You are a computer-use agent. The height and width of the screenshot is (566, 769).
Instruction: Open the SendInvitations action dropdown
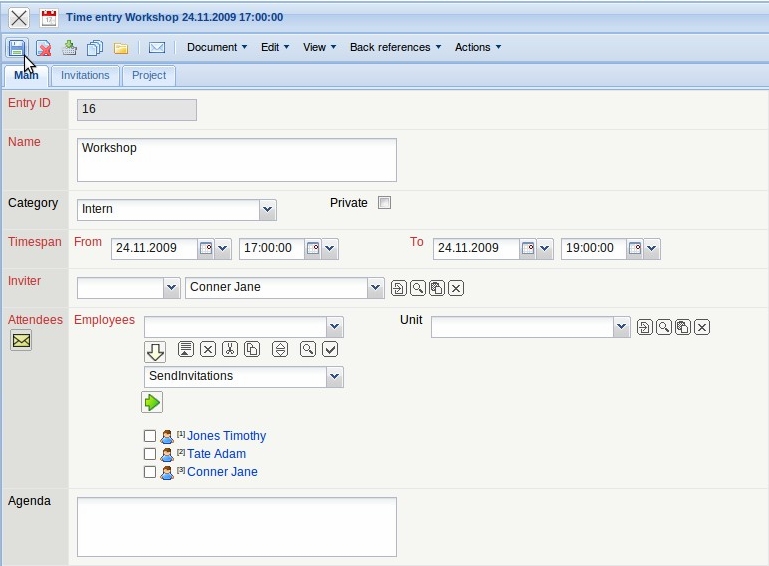coord(335,377)
